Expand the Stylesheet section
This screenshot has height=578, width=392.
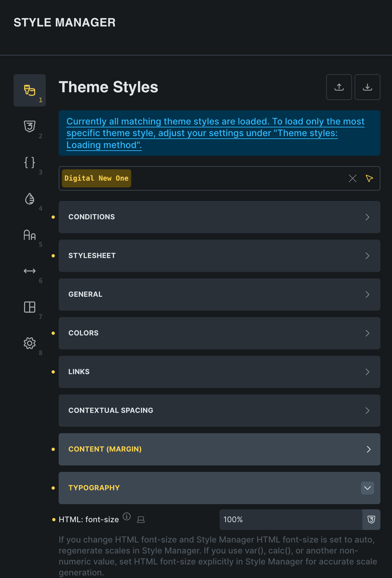click(219, 256)
